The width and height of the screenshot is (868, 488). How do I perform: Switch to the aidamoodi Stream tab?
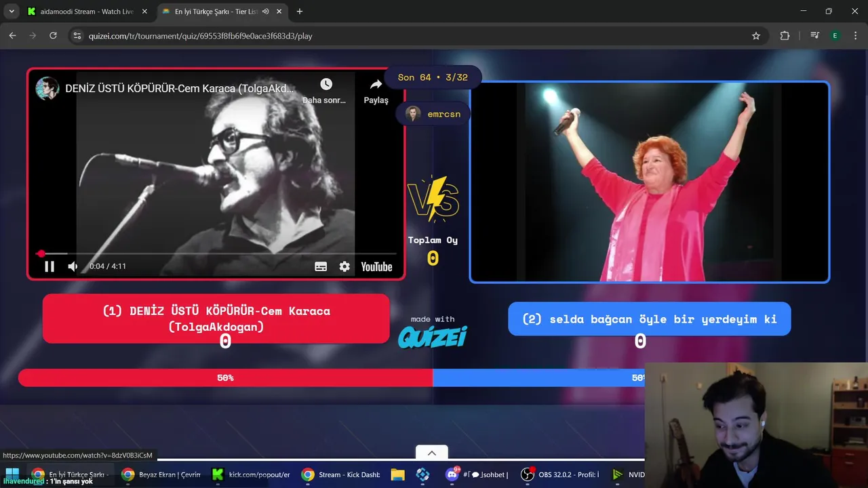87,12
